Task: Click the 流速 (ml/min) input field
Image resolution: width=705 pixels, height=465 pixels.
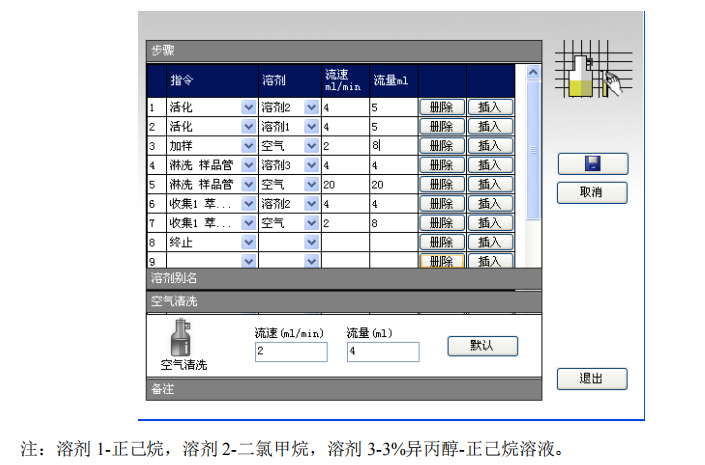Action: [x=291, y=352]
